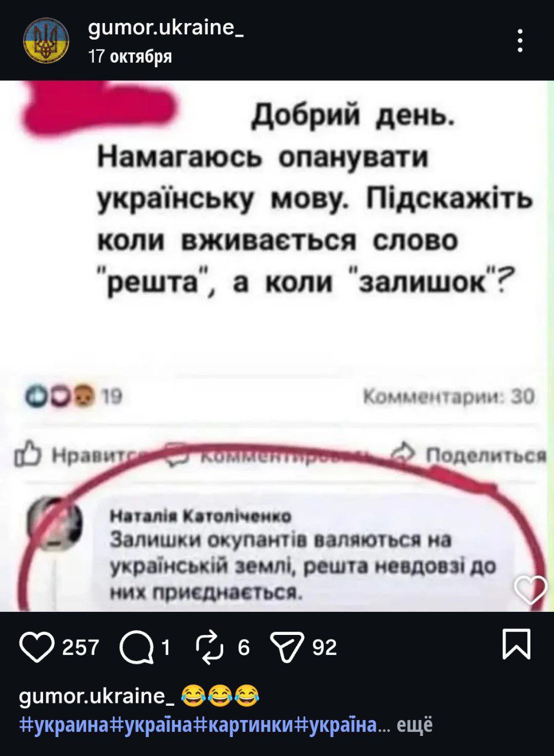This screenshot has height=756, width=554.
Task: Tap the 92 shares count
Action: tap(325, 648)
